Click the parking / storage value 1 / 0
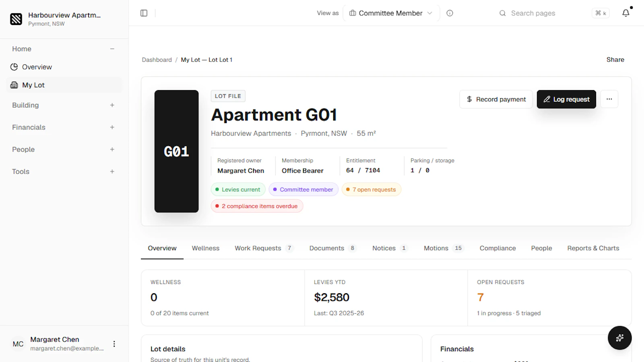This screenshot has width=644, height=362. click(420, 171)
